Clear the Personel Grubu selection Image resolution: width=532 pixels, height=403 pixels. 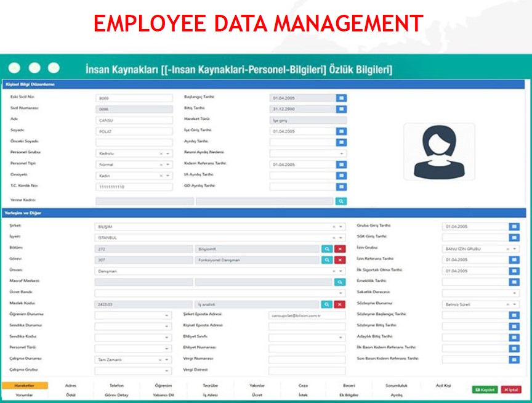[x=161, y=154]
